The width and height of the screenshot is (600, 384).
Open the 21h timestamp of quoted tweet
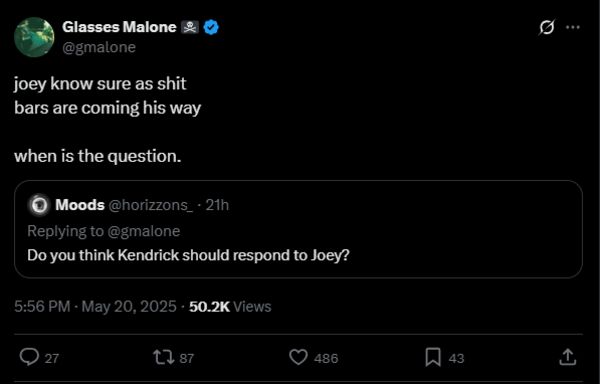217,205
